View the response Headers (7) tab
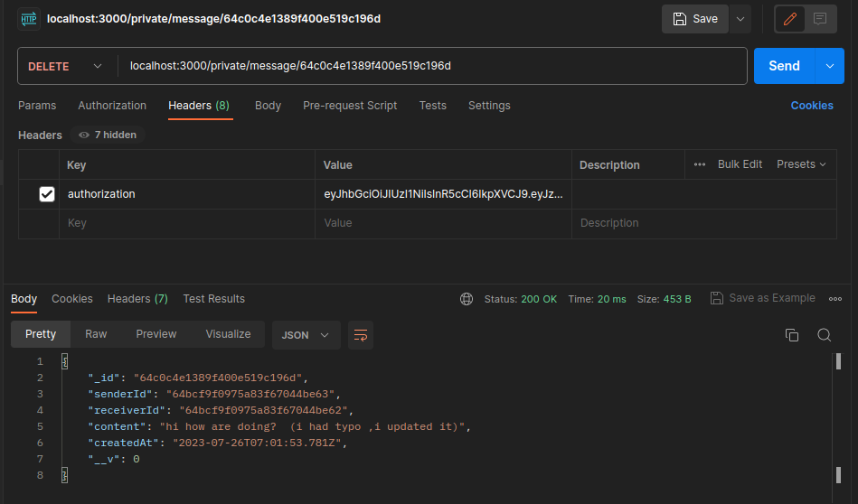Image resolution: width=858 pixels, height=504 pixels. [138, 299]
